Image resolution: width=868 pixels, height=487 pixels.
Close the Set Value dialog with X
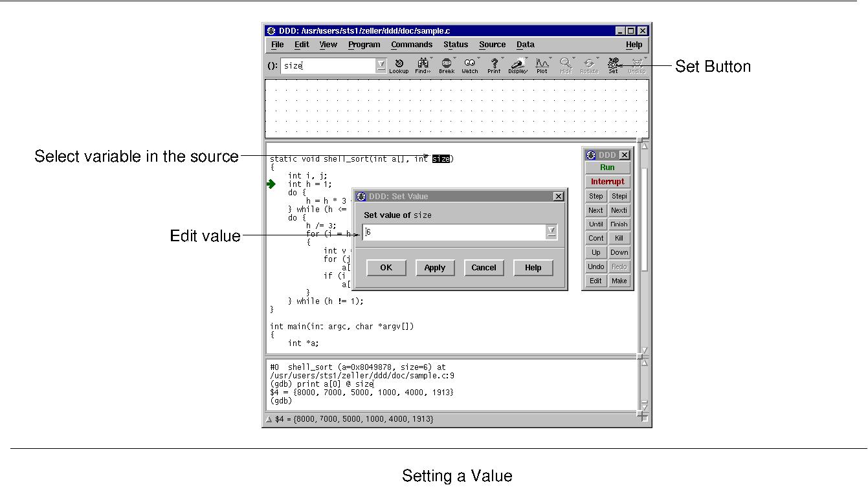click(x=559, y=197)
